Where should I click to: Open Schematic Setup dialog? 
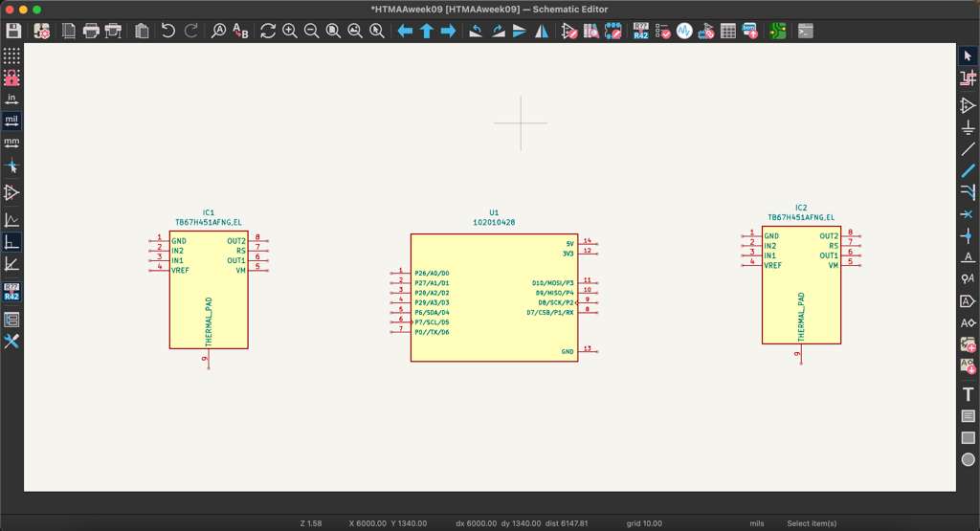(42, 31)
